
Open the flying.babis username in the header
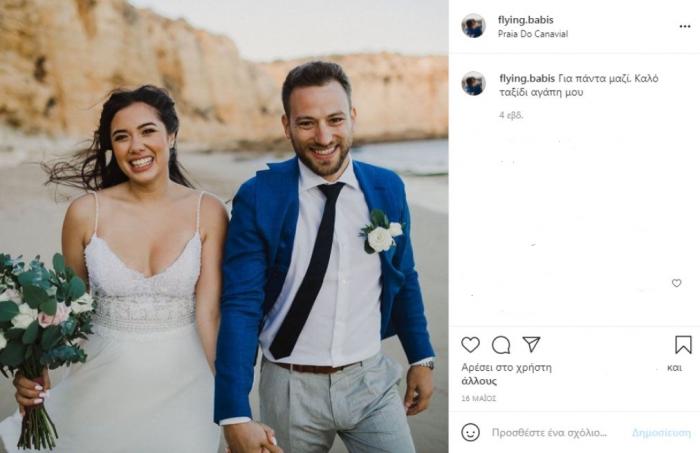tap(525, 20)
